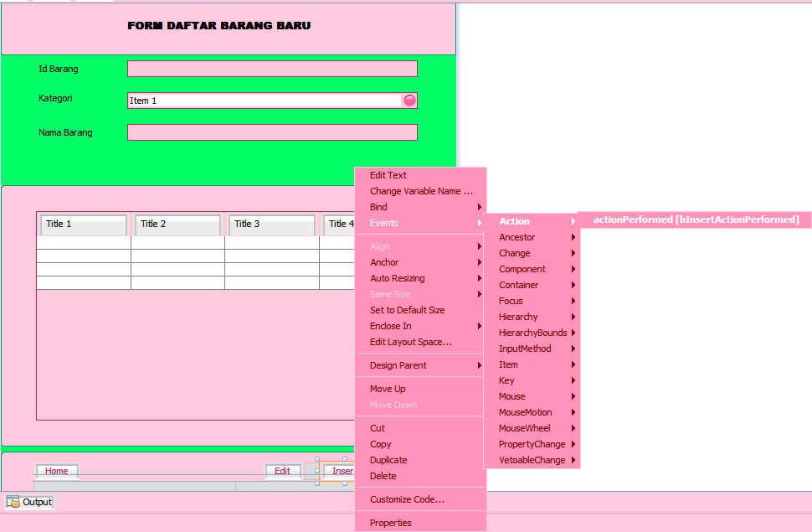Click the Output tab button
The image size is (812, 532).
click(29, 502)
